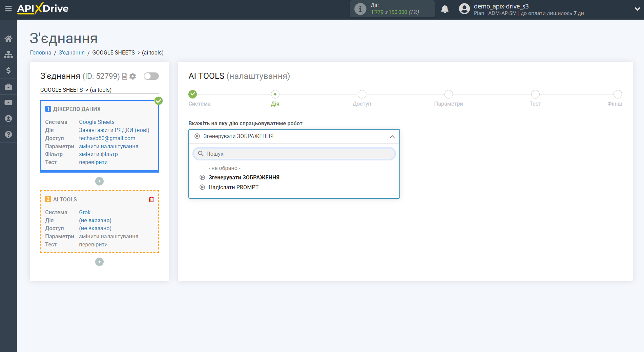644x352 pixels.
Task: Open the Home icon in sidebar
Action: pyautogui.click(x=8, y=39)
